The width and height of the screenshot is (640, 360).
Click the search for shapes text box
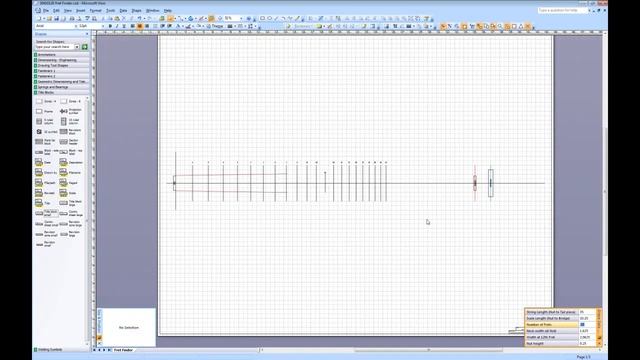pos(55,47)
